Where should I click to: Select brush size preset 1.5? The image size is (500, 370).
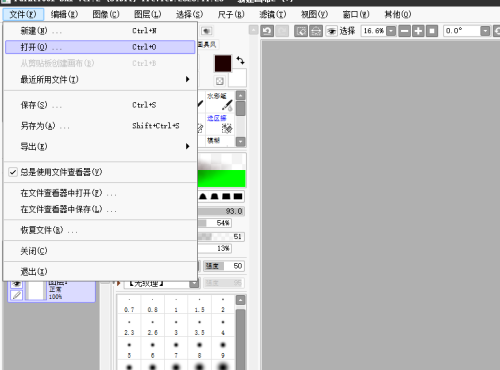(x=199, y=305)
